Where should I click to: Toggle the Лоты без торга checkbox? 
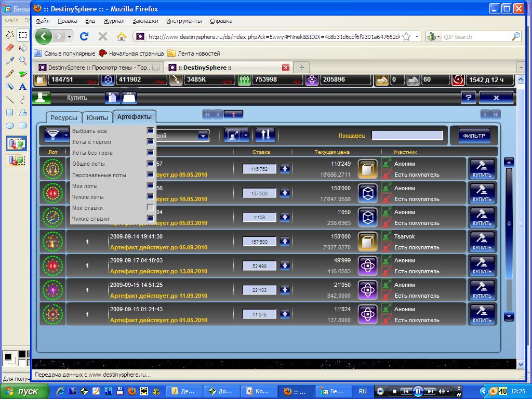pyautogui.click(x=150, y=153)
